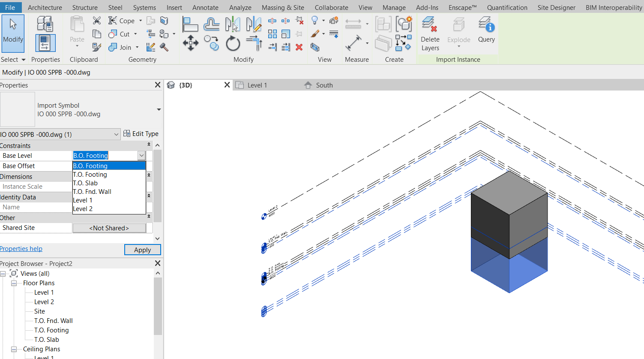This screenshot has width=644, height=359.
Task: Open the Properties help link
Action: pyautogui.click(x=21, y=249)
